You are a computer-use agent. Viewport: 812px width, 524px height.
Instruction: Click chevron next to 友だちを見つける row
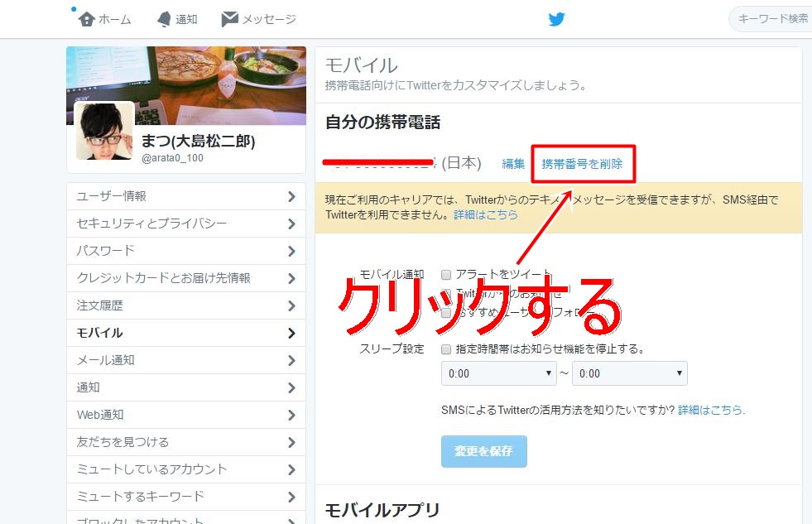pyautogui.click(x=291, y=443)
